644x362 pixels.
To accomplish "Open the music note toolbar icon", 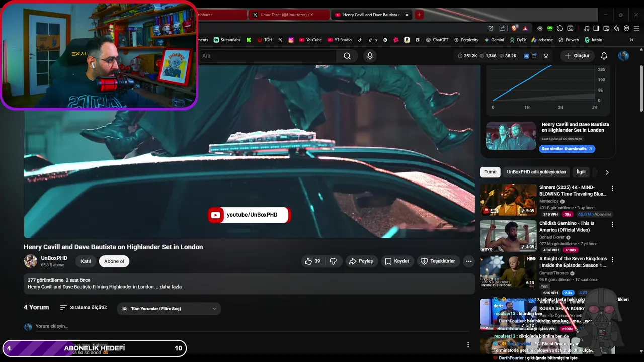I will 586,28.
